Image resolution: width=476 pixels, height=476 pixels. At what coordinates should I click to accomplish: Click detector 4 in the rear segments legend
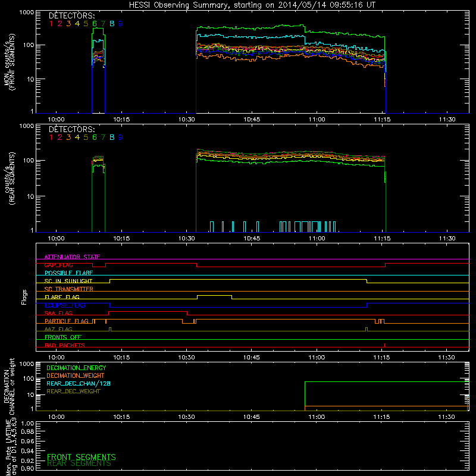click(77, 137)
